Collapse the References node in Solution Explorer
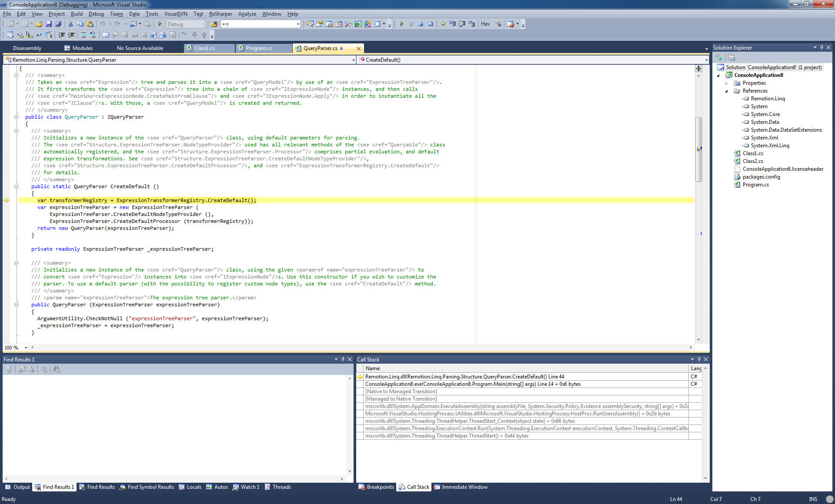 pos(726,91)
